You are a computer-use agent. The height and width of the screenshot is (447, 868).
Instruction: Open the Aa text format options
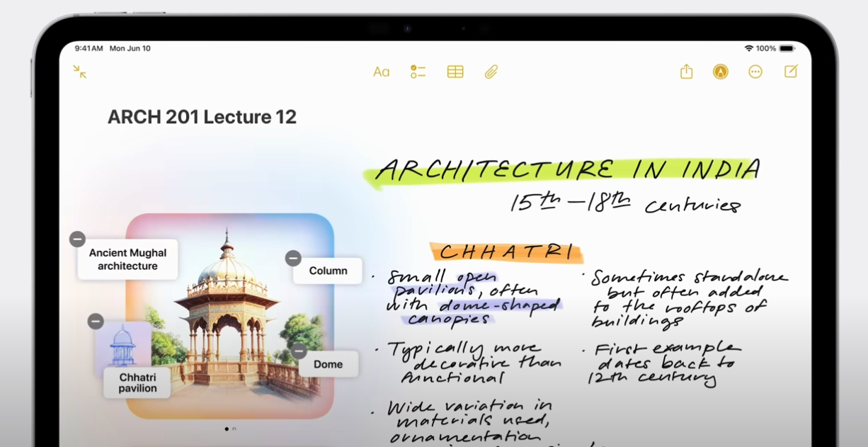[381, 72]
